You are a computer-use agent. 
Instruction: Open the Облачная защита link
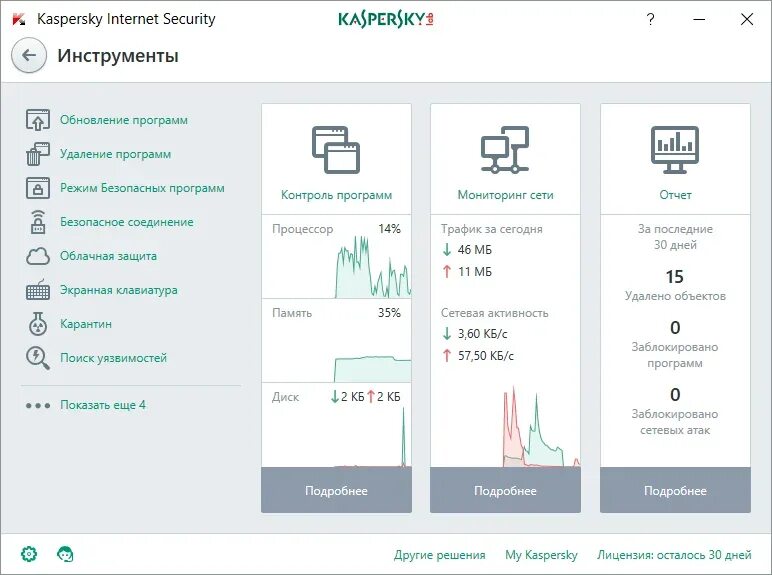[x=108, y=256]
